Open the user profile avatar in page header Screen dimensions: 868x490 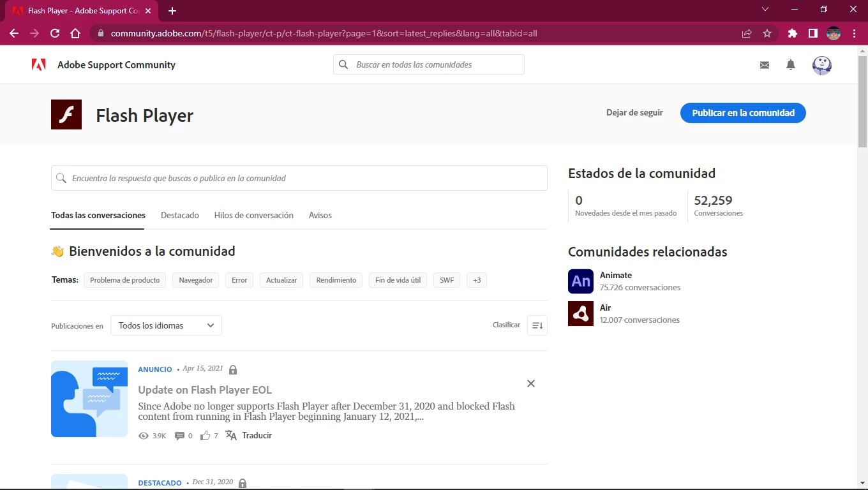click(822, 65)
